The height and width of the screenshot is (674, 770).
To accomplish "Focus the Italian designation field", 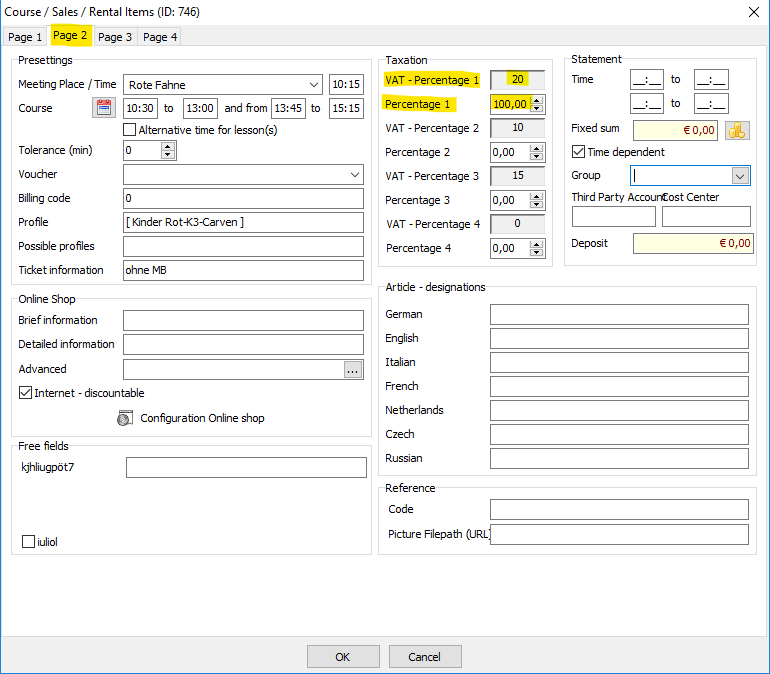I will tap(619, 362).
